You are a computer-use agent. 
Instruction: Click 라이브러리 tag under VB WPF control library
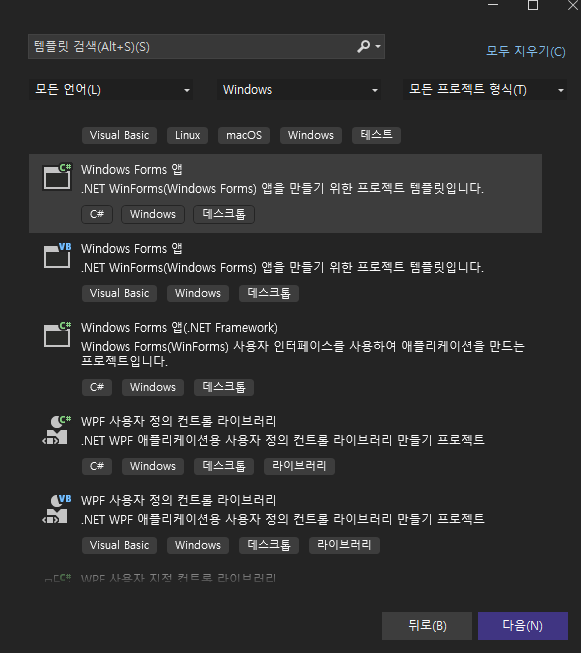point(344,545)
